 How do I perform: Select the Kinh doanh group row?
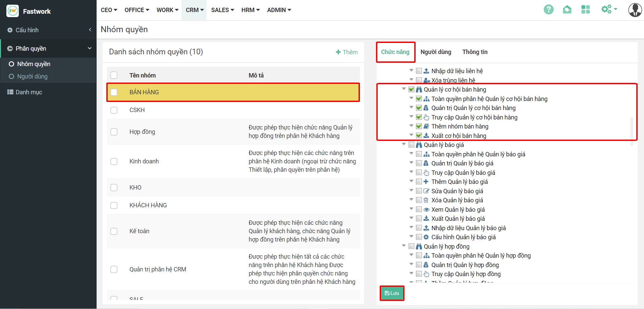[144, 161]
